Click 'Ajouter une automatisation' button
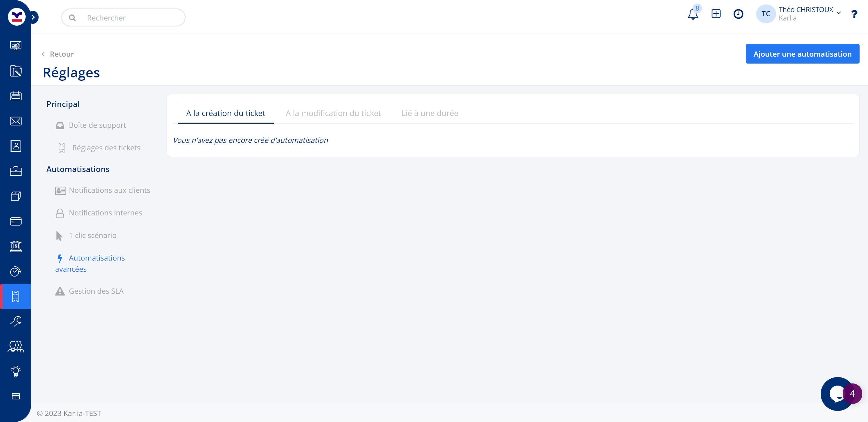 [x=802, y=54]
